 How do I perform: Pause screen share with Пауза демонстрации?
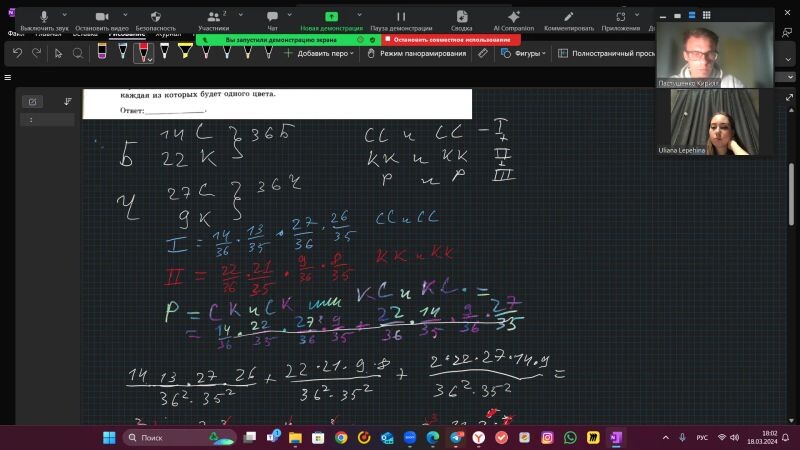coord(401,19)
